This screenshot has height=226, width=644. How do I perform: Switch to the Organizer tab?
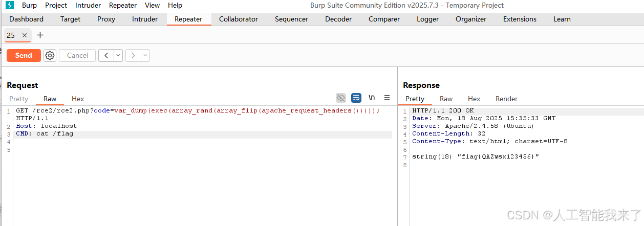471,19
